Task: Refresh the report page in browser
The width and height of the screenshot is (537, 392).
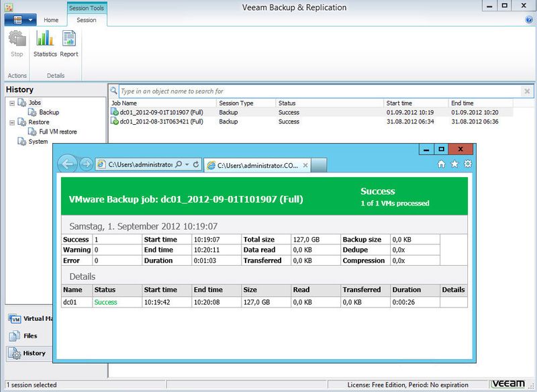Action: 196,164
